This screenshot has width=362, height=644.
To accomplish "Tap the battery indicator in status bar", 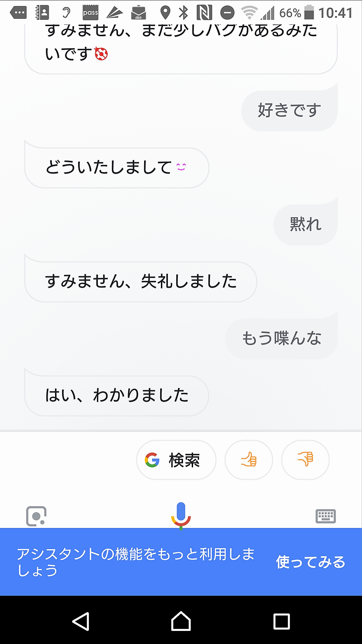I will (x=309, y=13).
